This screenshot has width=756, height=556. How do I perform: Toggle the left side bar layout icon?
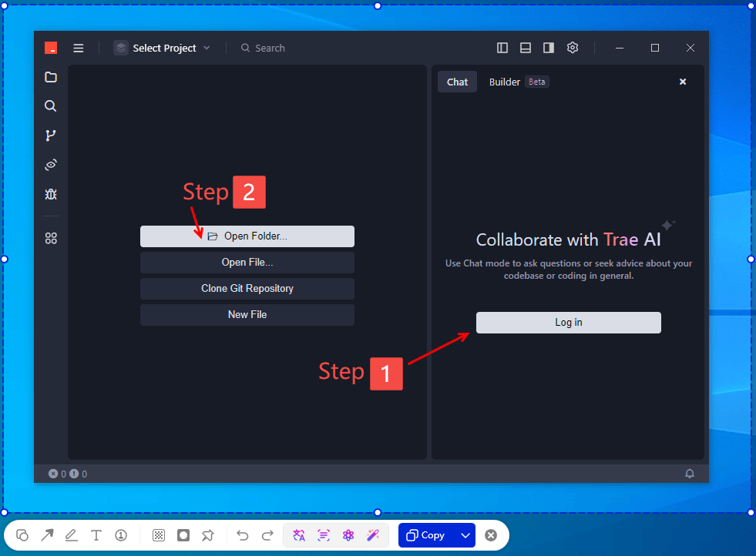(502, 48)
